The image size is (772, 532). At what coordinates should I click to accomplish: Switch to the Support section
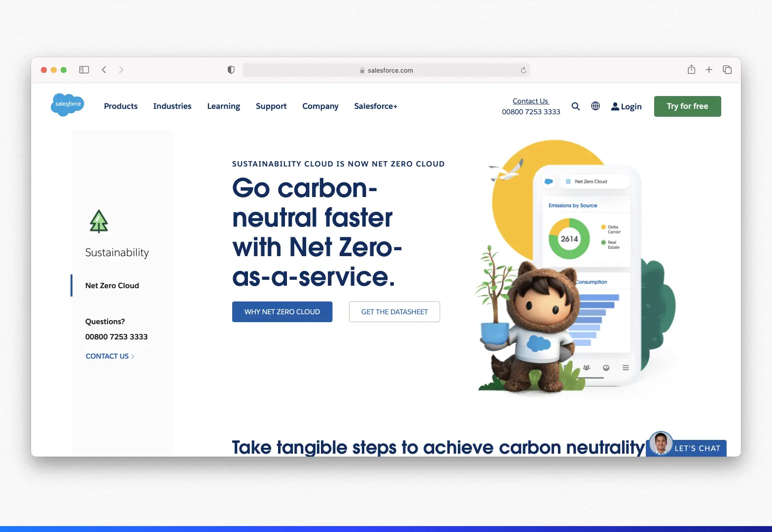click(x=271, y=106)
